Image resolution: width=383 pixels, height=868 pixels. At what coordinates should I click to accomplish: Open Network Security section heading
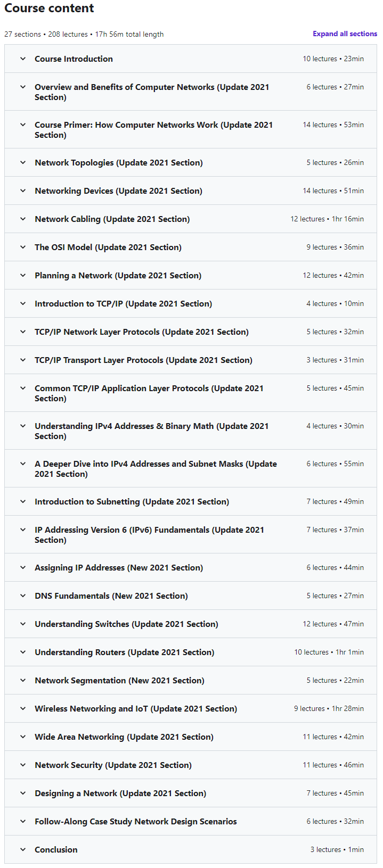[113, 765]
